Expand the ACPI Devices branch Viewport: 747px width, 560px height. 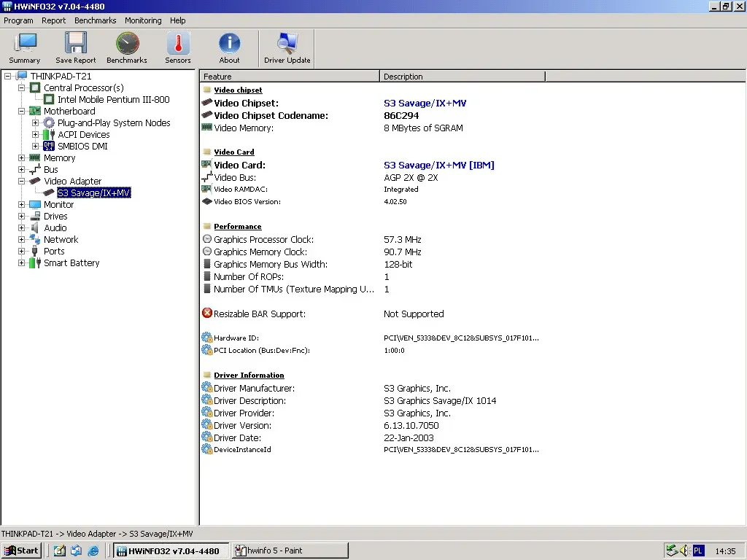point(35,135)
